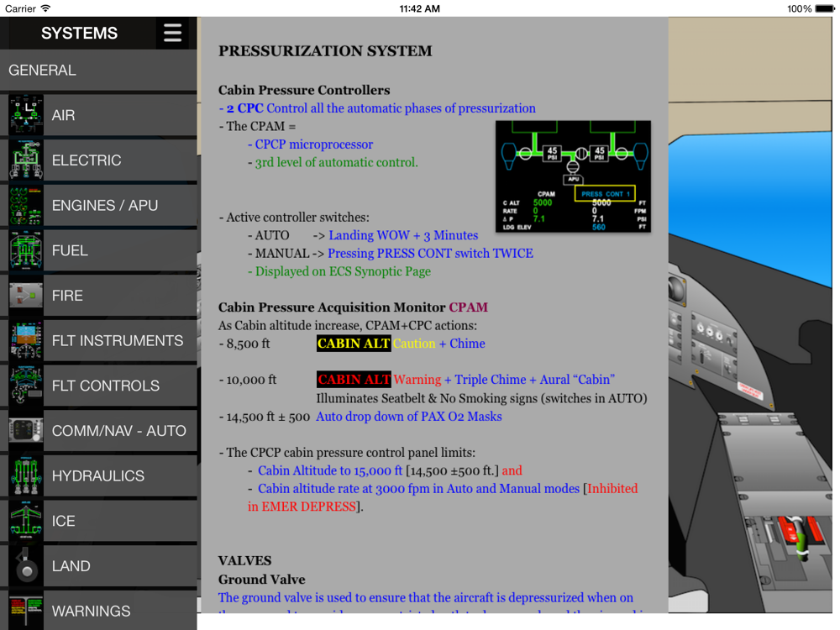This screenshot has width=840, height=630.
Task: Click the Ground Valve subheading
Action: 261,580
